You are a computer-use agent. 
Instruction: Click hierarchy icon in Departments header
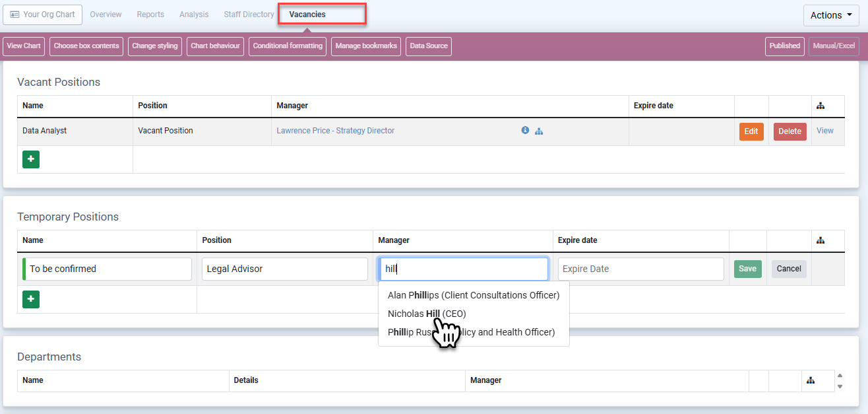pos(811,380)
